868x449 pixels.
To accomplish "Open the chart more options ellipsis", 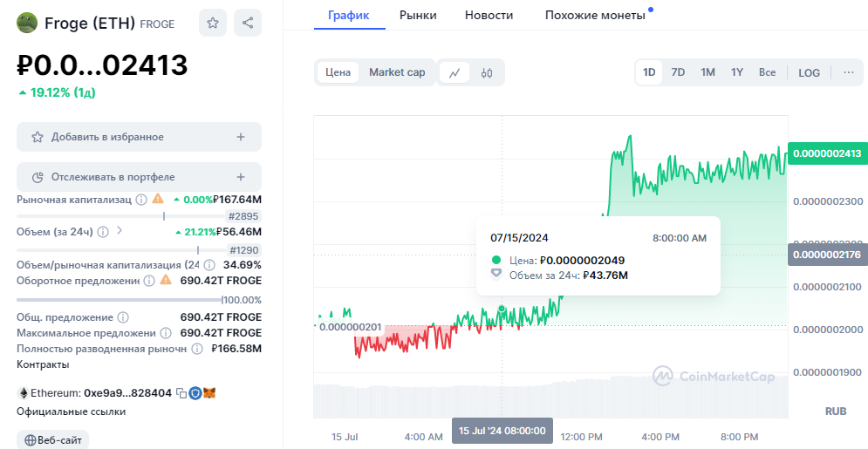I will click(849, 72).
